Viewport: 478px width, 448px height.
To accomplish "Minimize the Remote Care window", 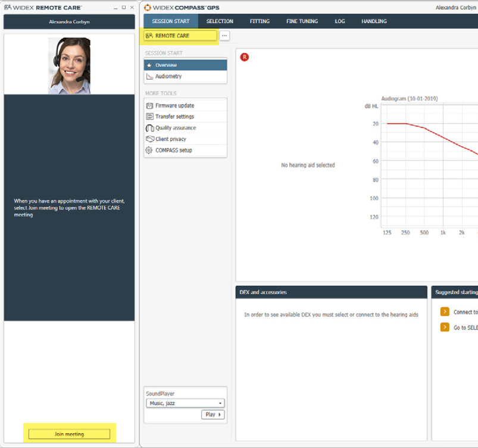I will [115, 8].
